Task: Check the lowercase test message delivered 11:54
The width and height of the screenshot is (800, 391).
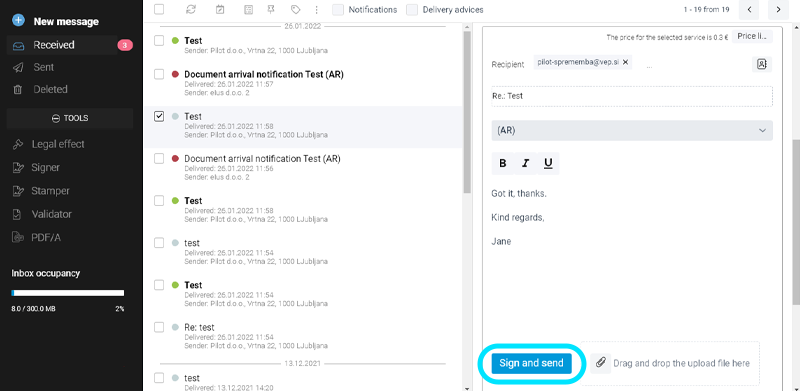Action: pyautogui.click(x=159, y=242)
